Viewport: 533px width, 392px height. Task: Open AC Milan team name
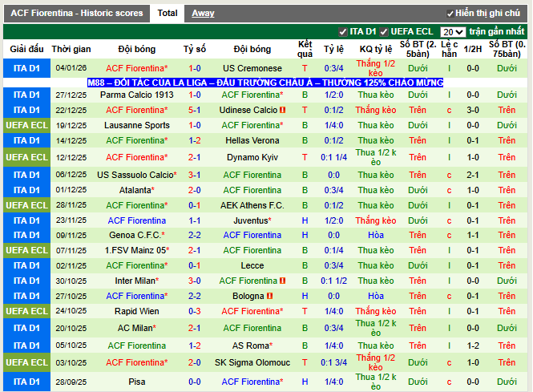[x=136, y=328]
